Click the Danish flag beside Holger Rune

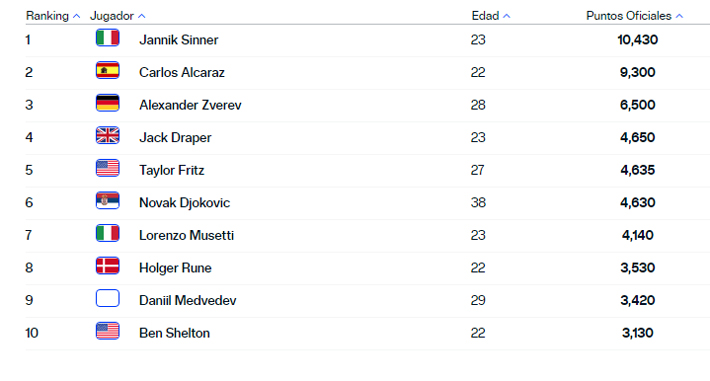tap(107, 266)
